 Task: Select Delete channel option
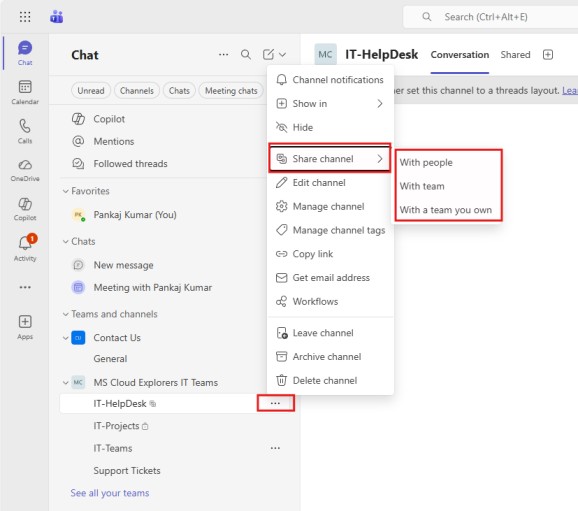pyautogui.click(x=330, y=380)
